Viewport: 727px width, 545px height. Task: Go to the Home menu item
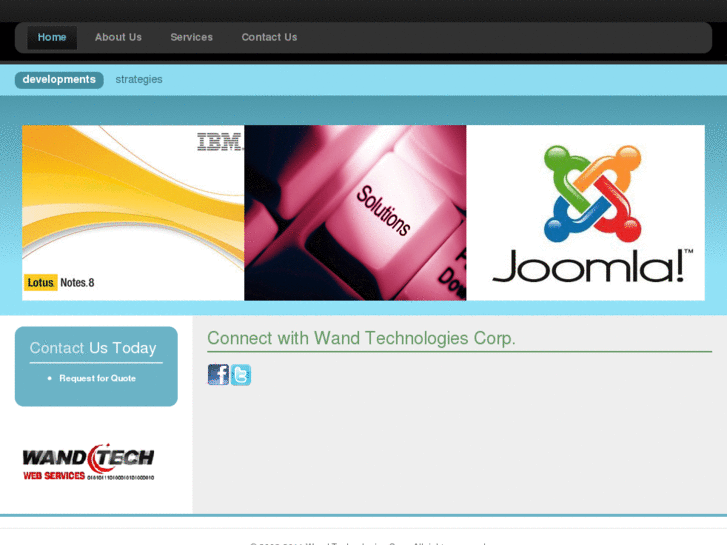52,37
